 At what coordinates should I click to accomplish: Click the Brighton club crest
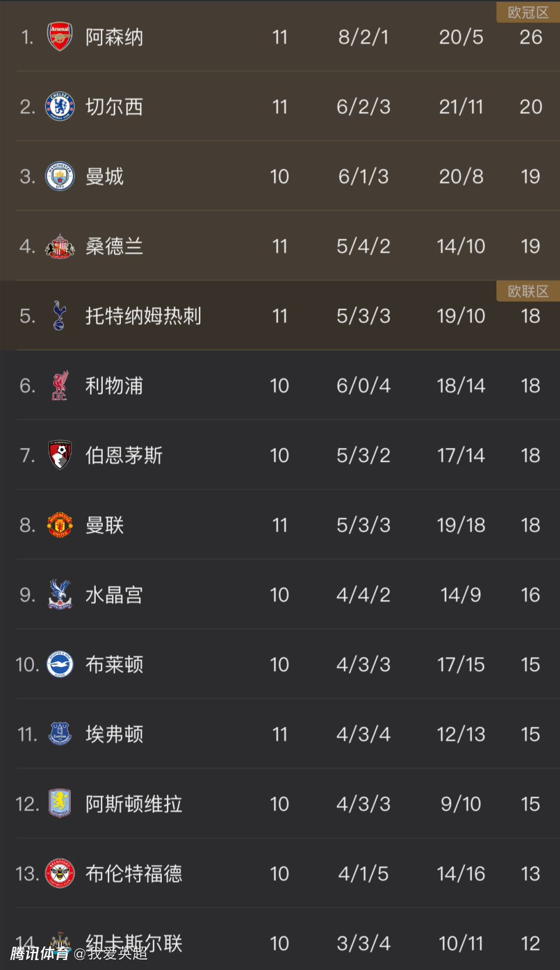(x=60, y=665)
